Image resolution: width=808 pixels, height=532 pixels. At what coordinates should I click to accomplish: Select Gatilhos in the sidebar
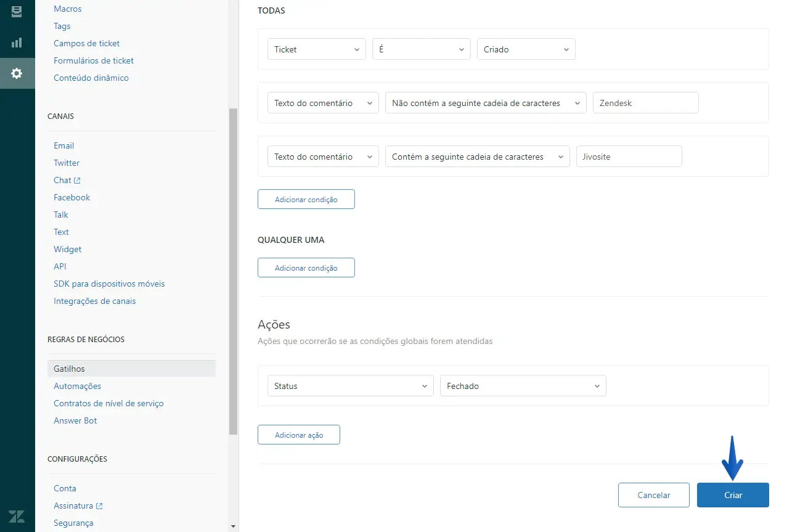69,369
